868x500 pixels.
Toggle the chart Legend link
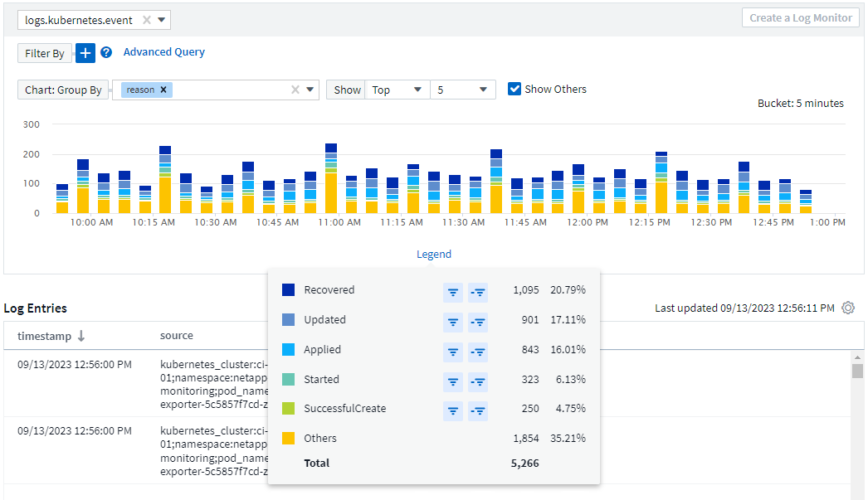point(433,255)
